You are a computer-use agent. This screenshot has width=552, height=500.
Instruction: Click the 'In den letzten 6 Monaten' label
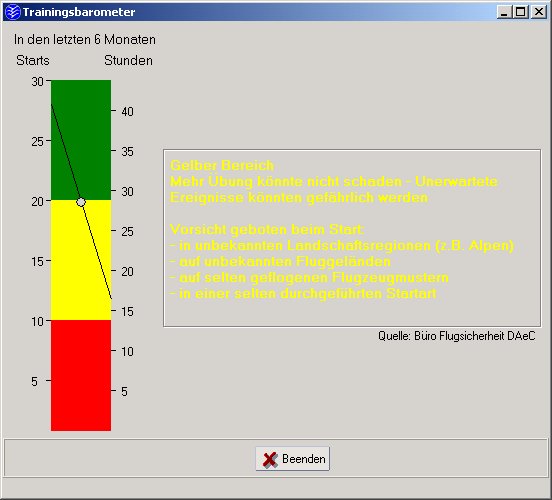85,39
